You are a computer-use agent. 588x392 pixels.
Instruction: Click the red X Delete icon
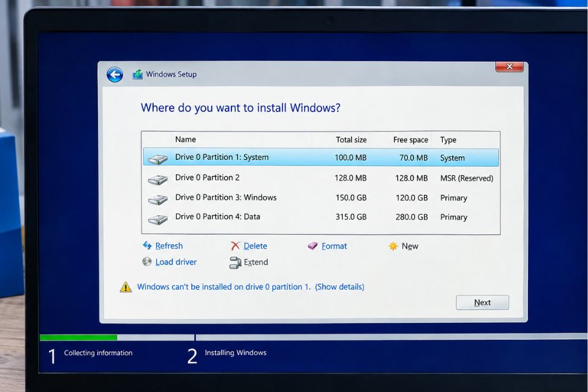point(235,246)
